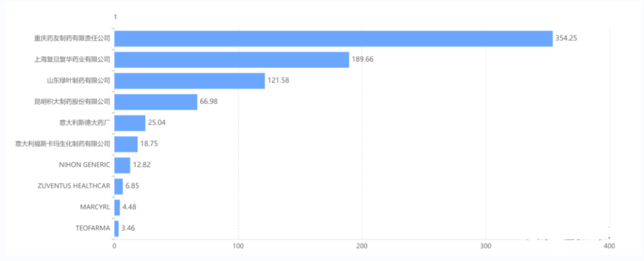644x261 pixels.
Task: Click the 189.66 data label
Action: pyautogui.click(x=363, y=60)
